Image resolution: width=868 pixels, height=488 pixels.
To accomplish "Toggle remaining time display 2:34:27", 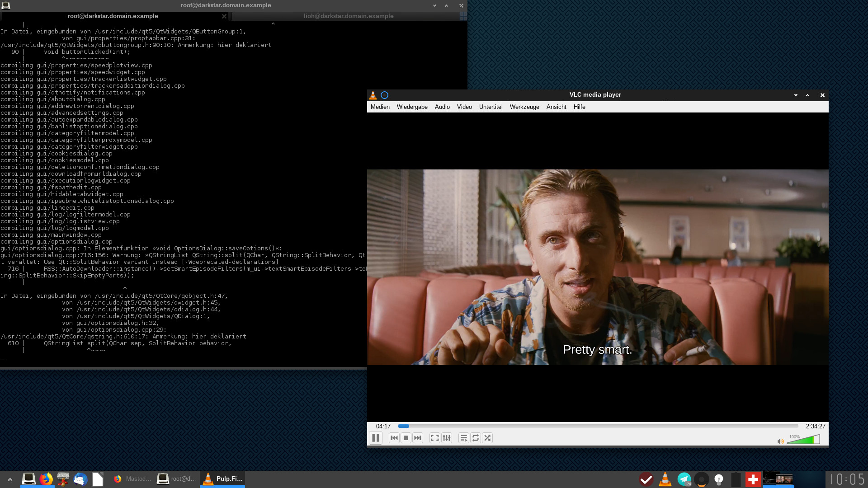I will (x=816, y=426).
